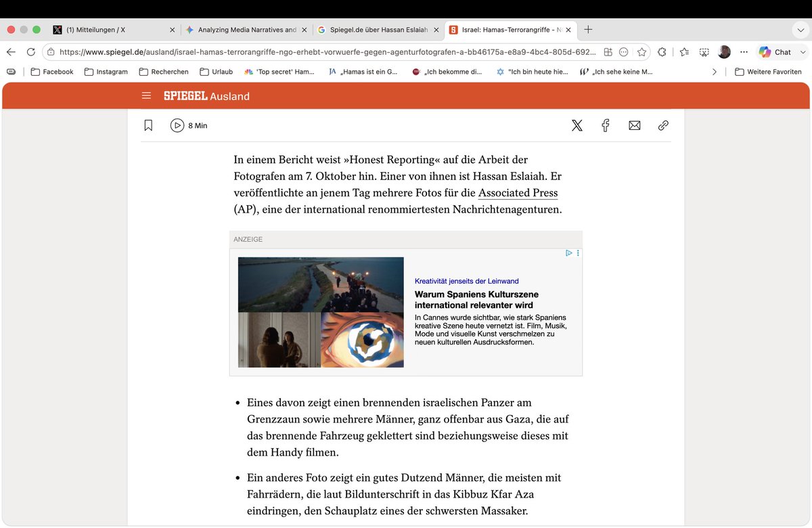Image resolution: width=812 pixels, height=528 pixels.
Task: Close the Mitteilungen / X tab
Action: coord(172,30)
